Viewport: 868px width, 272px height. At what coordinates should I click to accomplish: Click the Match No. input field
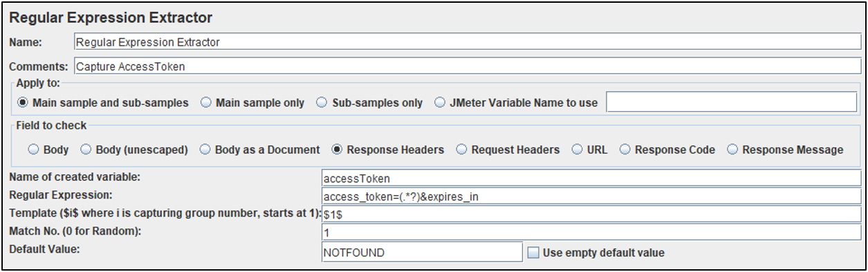(591, 233)
